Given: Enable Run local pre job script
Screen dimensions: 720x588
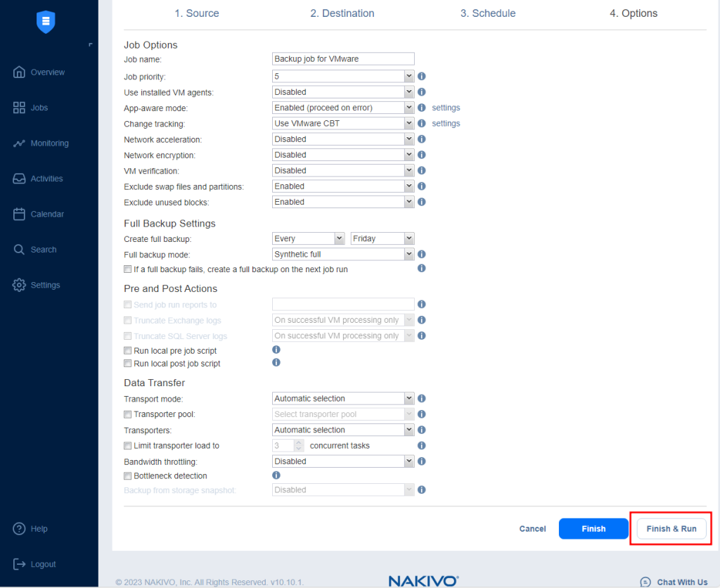Looking at the screenshot, I should (128, 350).
